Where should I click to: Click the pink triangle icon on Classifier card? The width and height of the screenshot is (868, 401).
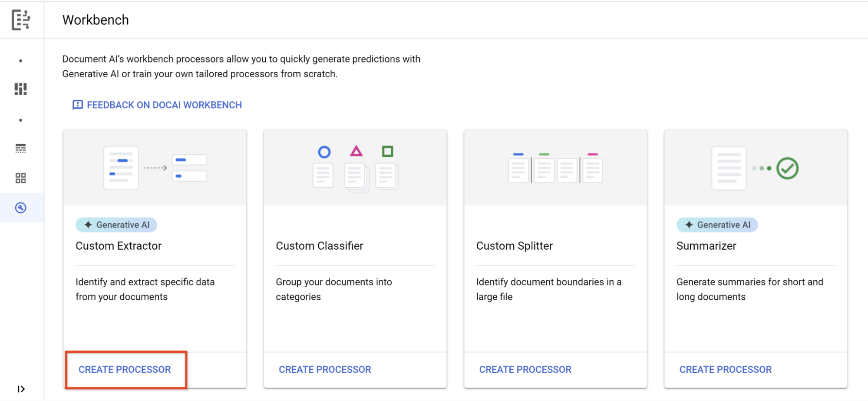[x=356, y=151]
